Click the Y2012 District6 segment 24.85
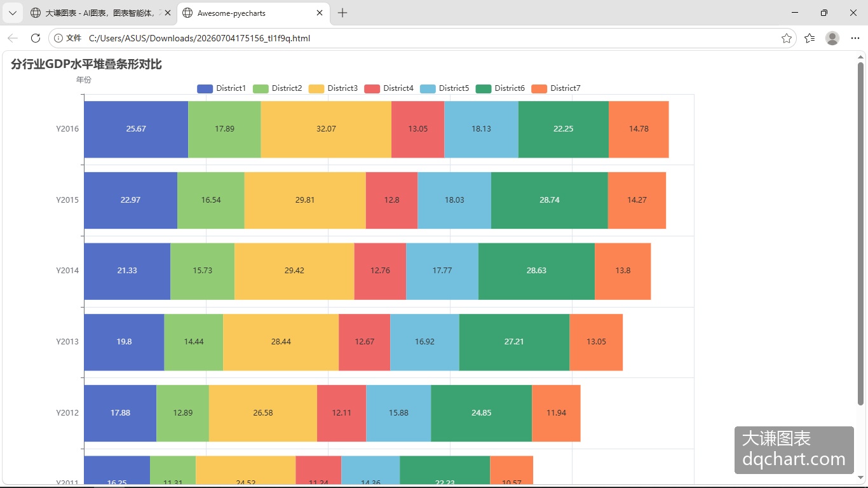Viewport: 868px width, 488px height. (481, 413)
